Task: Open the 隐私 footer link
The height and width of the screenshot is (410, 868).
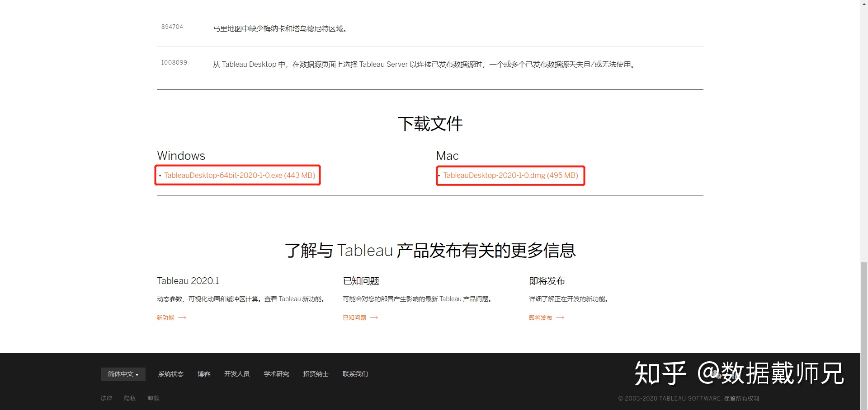Action: (x=130, y=398)
